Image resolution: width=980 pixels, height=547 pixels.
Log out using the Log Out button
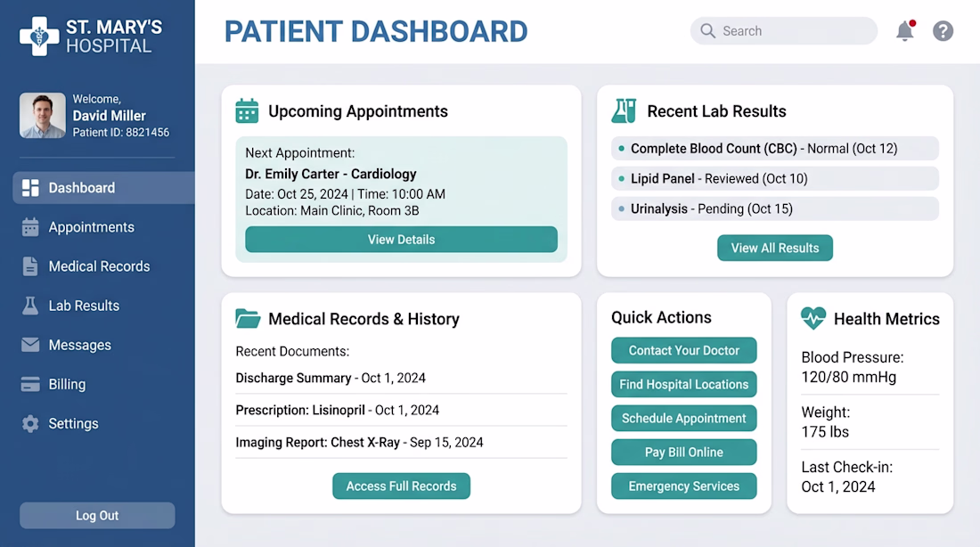[97, 516]
